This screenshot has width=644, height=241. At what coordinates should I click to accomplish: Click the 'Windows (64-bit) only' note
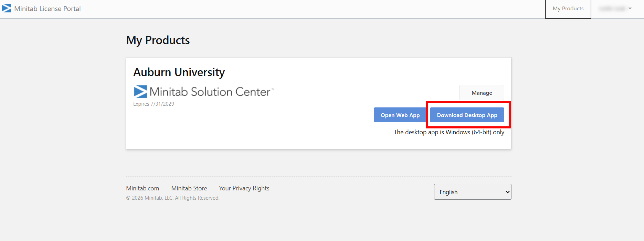pos(449,132)
